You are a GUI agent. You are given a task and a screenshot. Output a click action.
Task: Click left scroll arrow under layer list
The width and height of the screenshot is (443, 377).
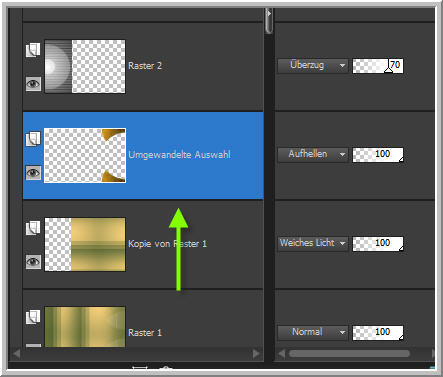point(16,354)
